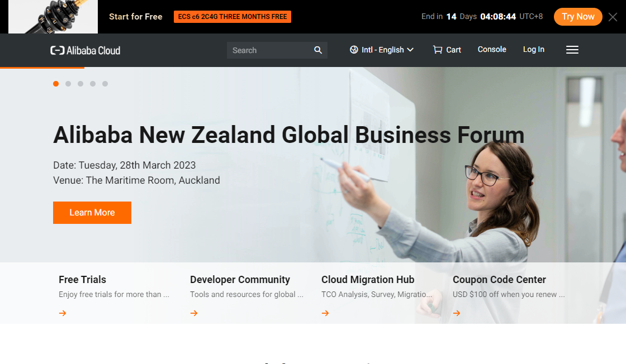Select the fifth carousel slide dot
The image size is (626, 364).
click(105, 84)
